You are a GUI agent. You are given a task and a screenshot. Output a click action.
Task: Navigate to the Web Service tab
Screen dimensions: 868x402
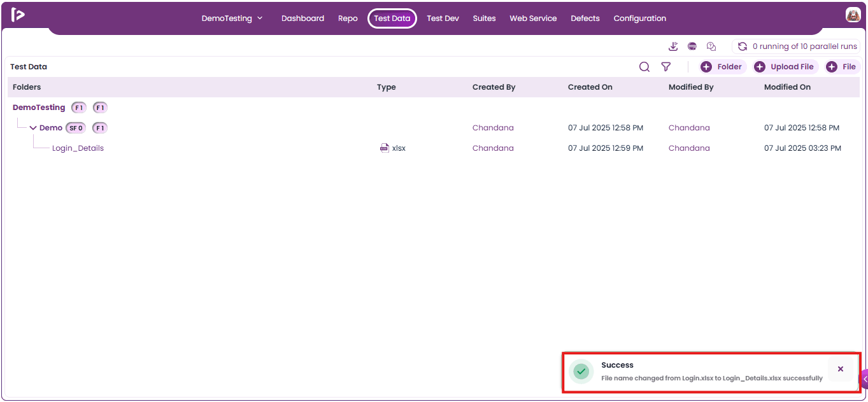pos(533,18)
